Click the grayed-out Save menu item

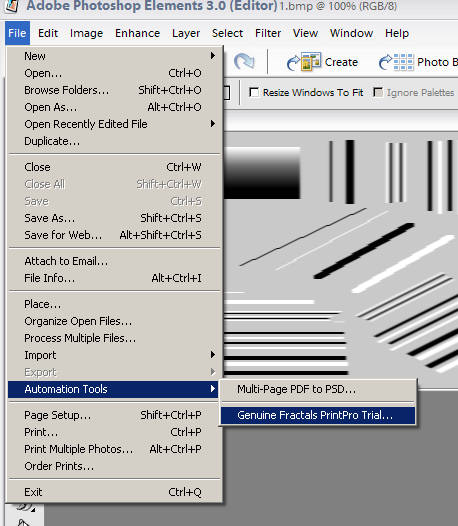[114, 201]
